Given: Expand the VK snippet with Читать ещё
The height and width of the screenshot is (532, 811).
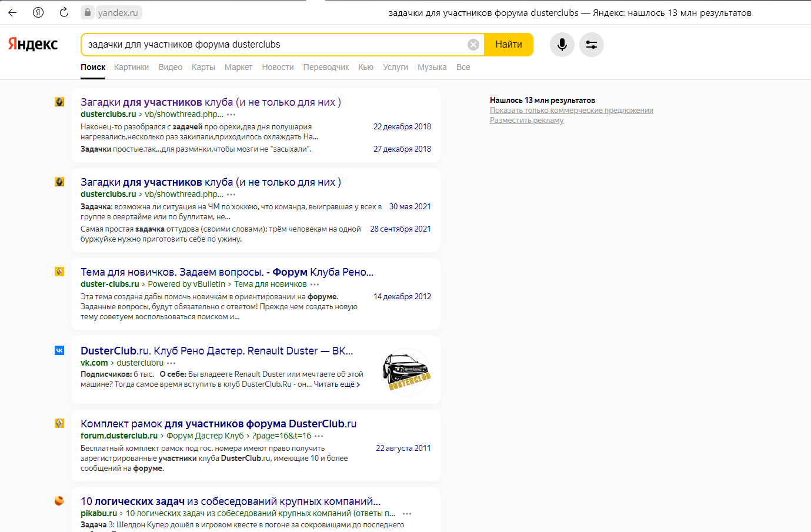Looking at the screenshot, I should click(337, 384).
